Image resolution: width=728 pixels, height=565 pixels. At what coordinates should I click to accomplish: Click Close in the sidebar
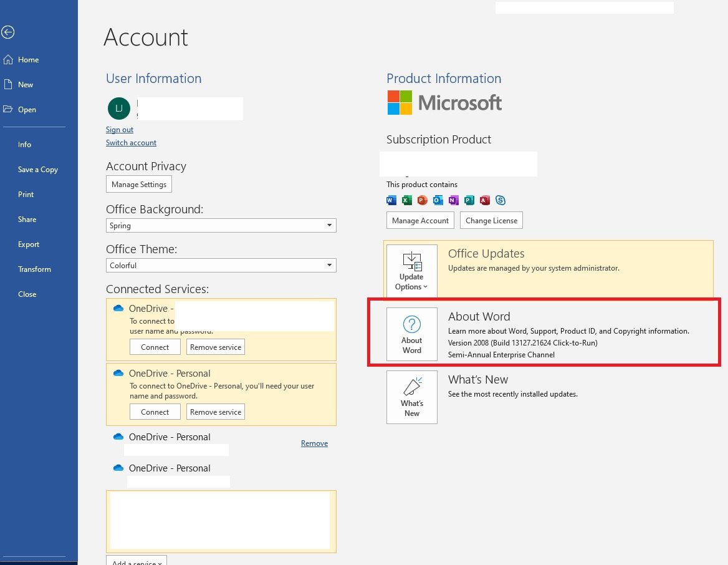point(27,294)
